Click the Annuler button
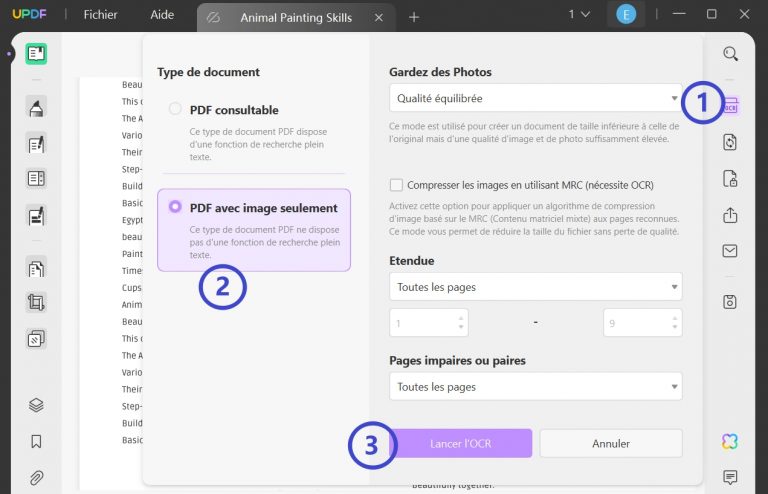 (x=611, y=443)
